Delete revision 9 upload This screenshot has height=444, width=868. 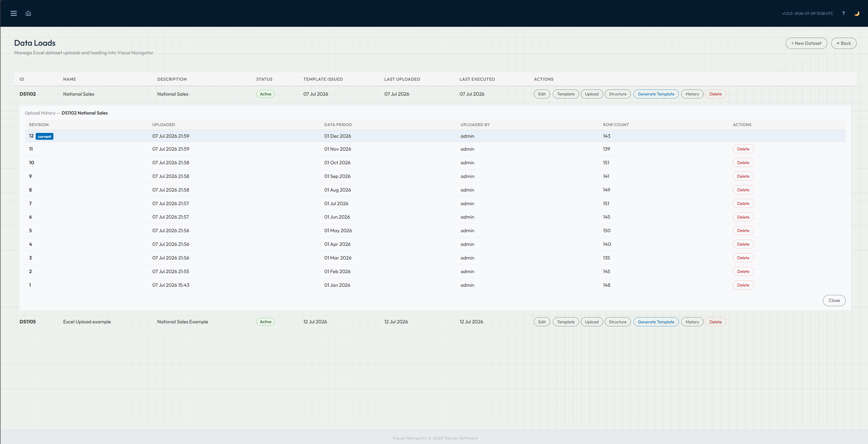point(743,176)
